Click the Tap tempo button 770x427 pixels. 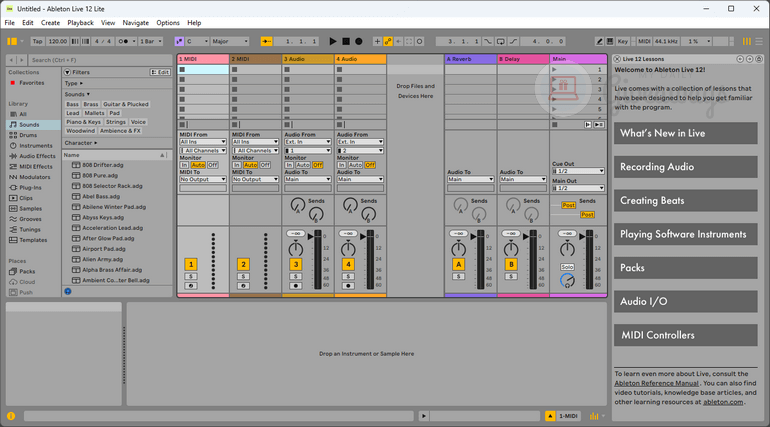tap(37, 41)
